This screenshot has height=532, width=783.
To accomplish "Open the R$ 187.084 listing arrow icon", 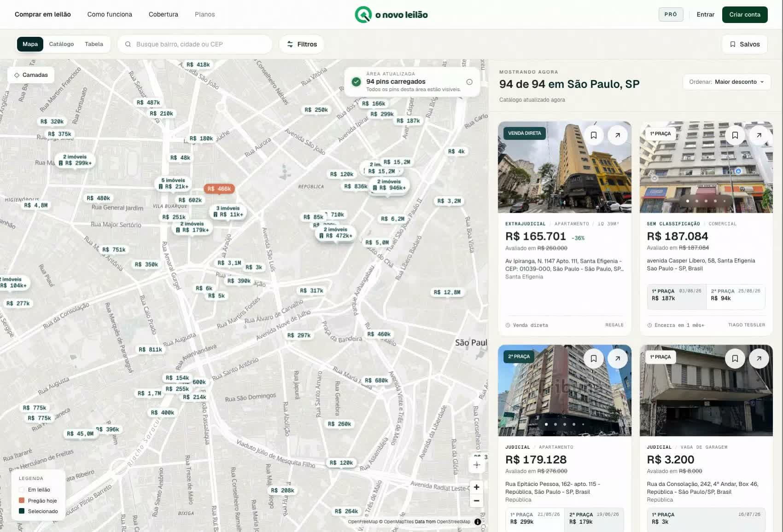I will [759, 135].
